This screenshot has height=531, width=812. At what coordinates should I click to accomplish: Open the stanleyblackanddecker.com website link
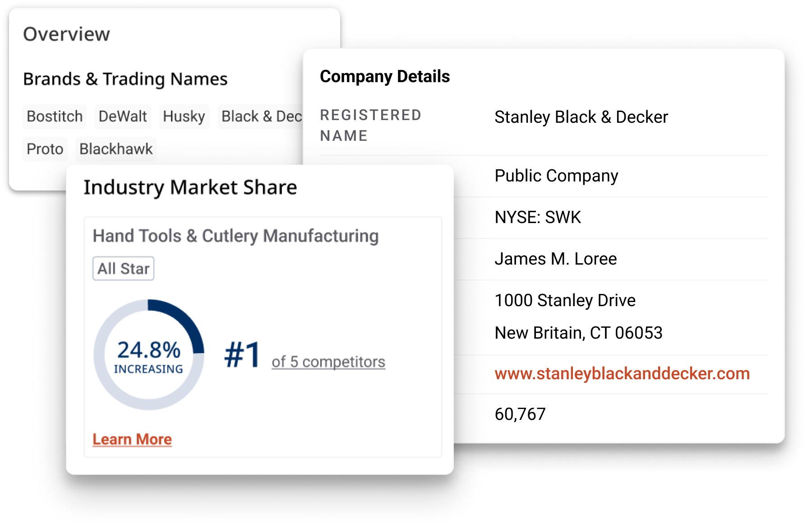pyautogui.click(x=622, y=373)
